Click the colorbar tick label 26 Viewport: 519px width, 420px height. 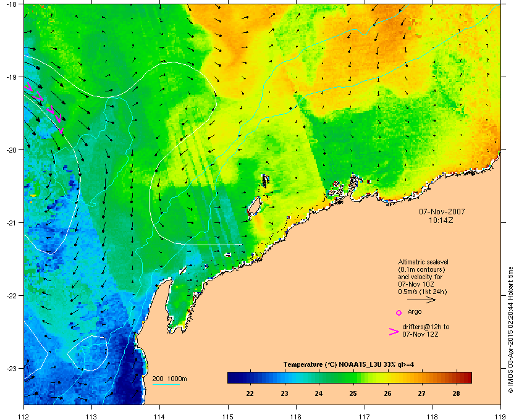[387, 393]
